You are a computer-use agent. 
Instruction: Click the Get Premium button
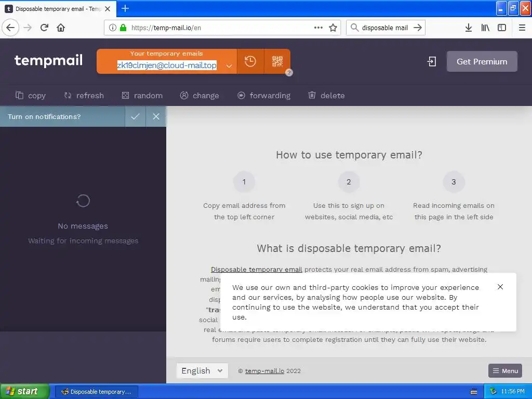(x=482, y=61)
